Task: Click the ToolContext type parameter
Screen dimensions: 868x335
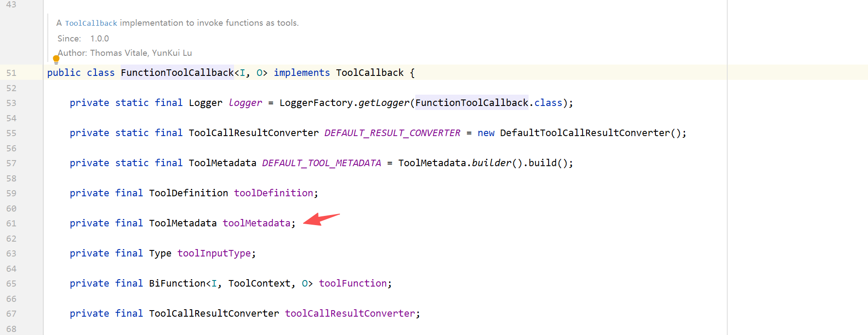Action: (x=259, y=284)
